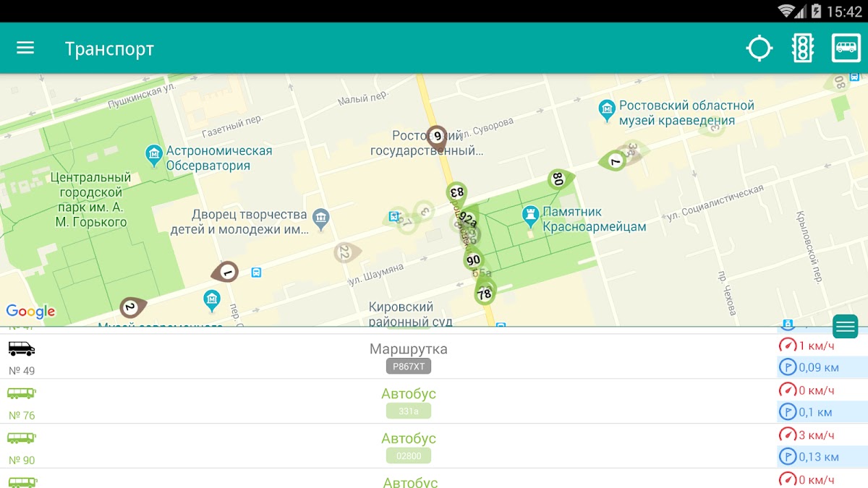Tap the route 80 bus marker
This screenshot has height=488, width=868.
click(558, 179)
